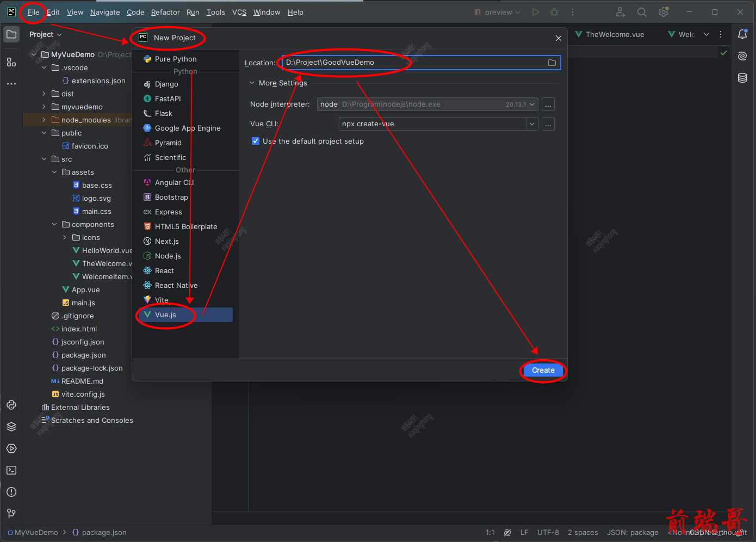Open the Tools menu
The height and width of the screenshot is (542, 756).
(215, 12)
